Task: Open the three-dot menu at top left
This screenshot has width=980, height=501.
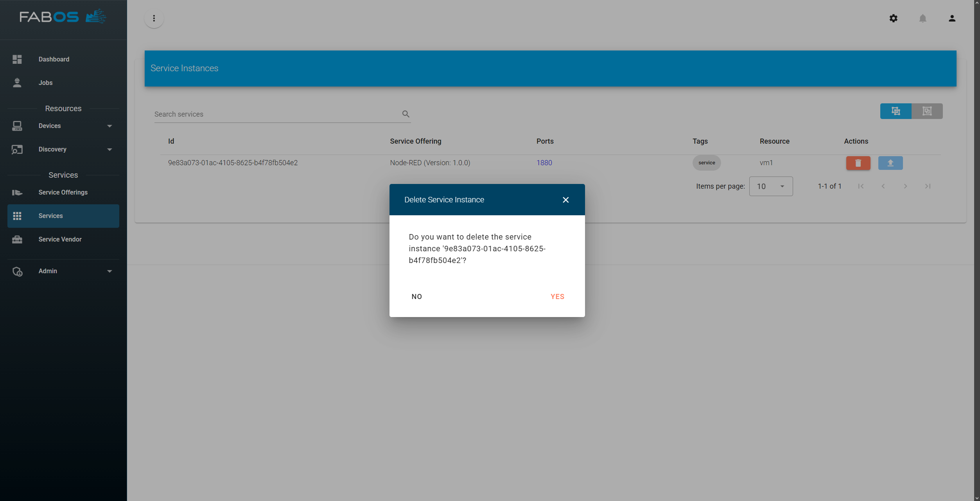Action: pos(154,18)
